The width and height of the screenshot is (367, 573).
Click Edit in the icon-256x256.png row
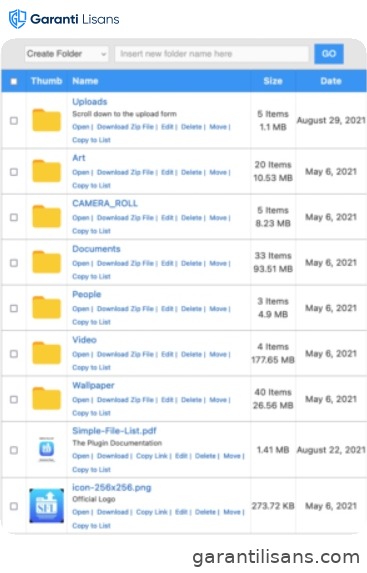point(181,512)
